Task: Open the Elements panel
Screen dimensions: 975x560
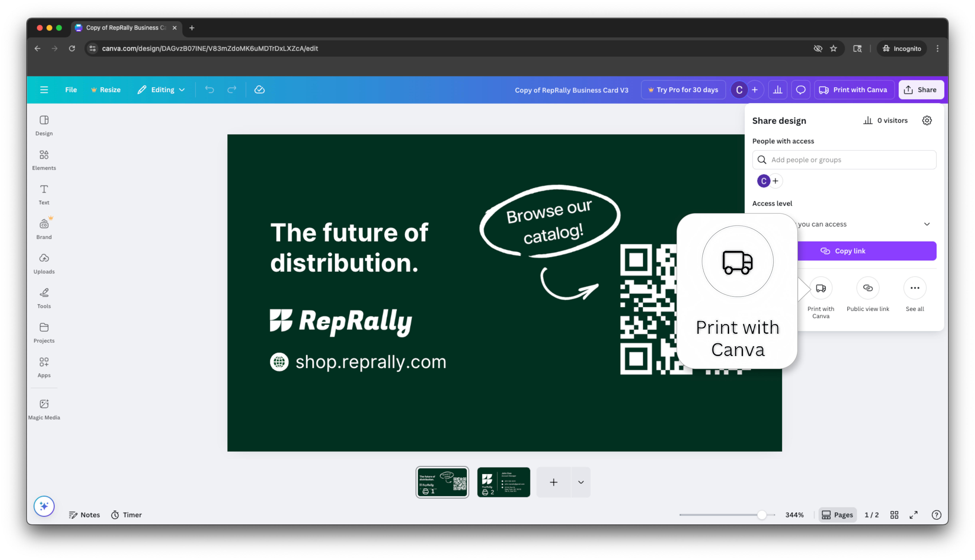Action: (x=44, y=160)
